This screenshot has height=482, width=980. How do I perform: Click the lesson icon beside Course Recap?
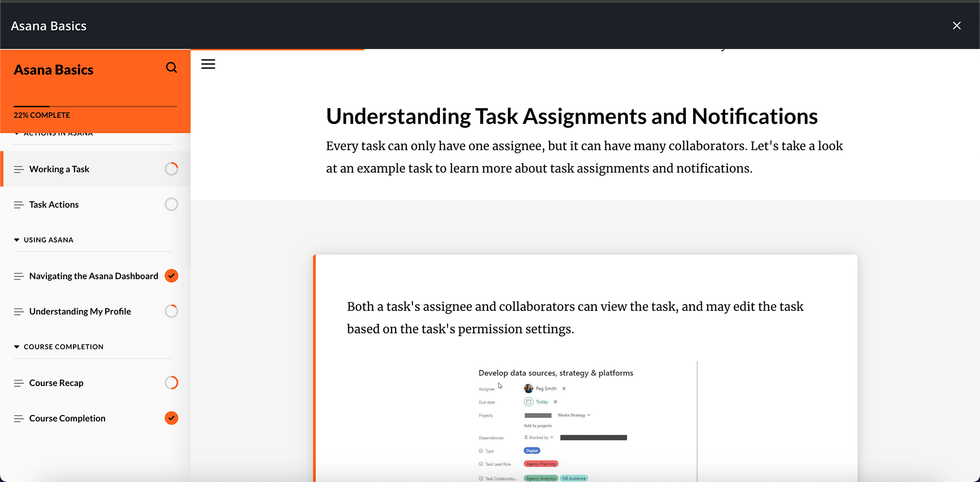coord(19,383)
